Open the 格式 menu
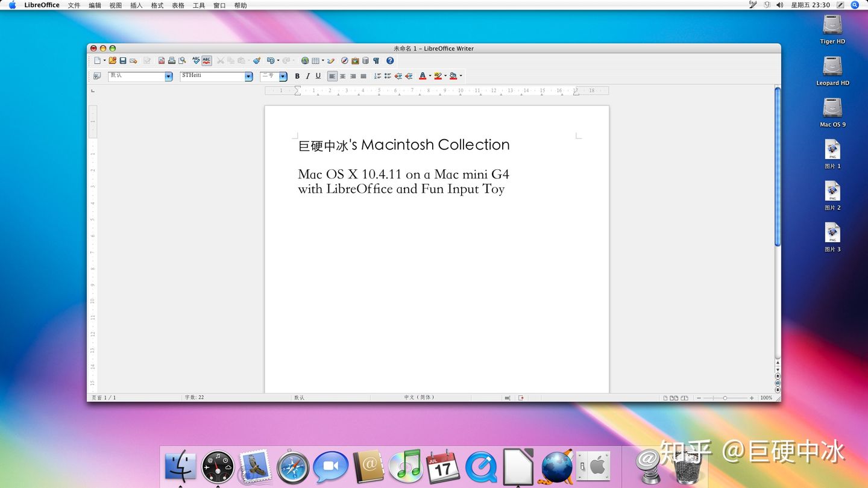This screenshot has width=868, height=488. click(157, 5)
